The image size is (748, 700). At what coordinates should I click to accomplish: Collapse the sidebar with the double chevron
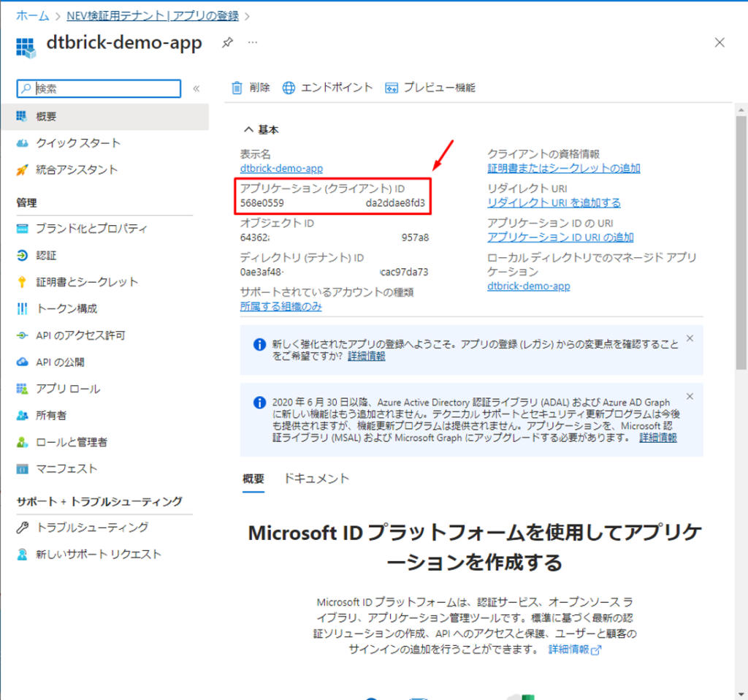pyautogui.click(x=196, y=88)
